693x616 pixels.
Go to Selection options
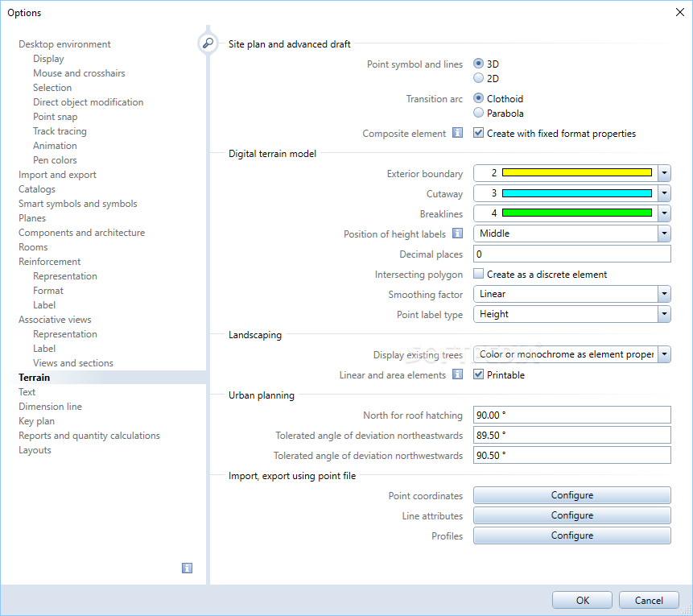point(52,88)
